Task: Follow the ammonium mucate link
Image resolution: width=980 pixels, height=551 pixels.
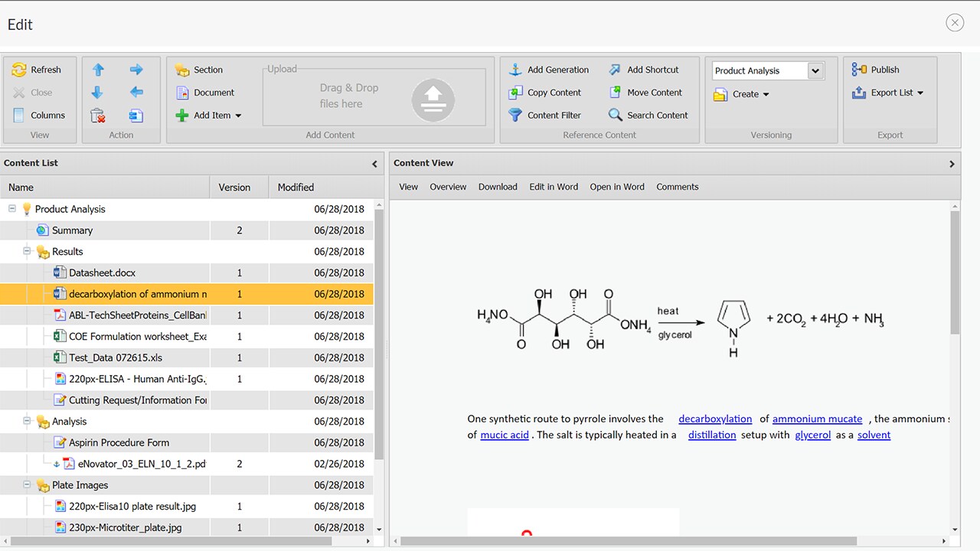Action: (x=817, y=419)
